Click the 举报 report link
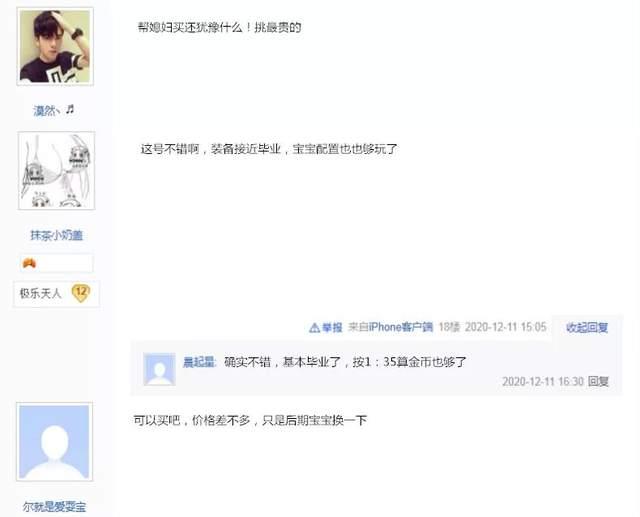This screenshot has height=517, width=640. 332,328
